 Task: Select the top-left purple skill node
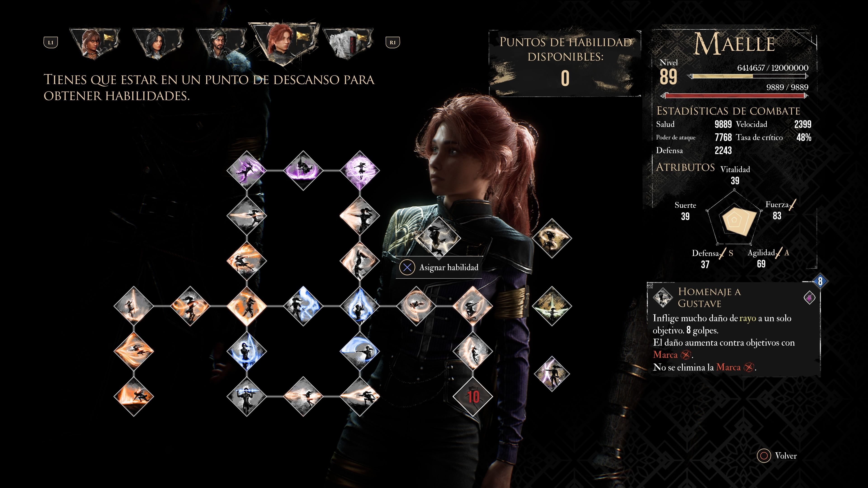(x=247, y=170)
